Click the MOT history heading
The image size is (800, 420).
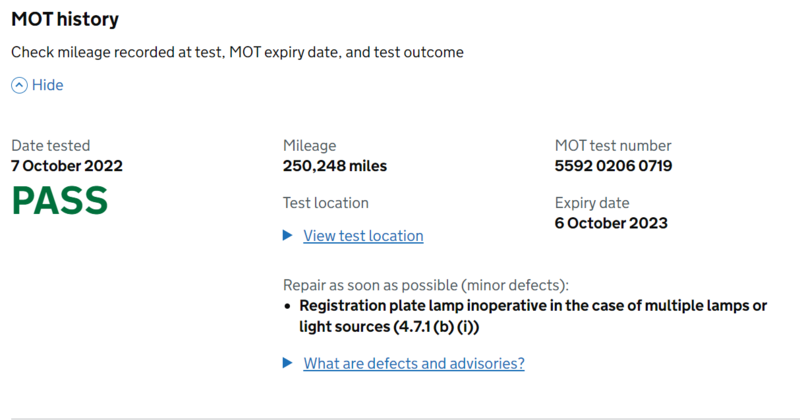(64, 19)
